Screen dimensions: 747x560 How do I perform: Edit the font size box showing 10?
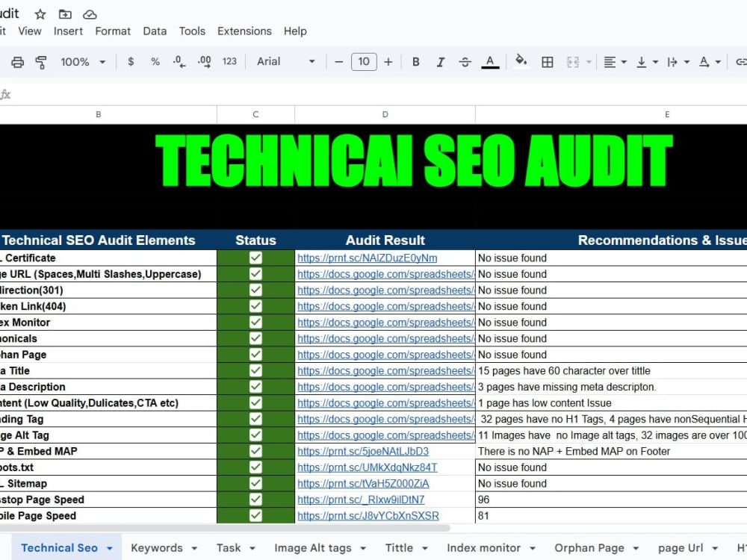pos(364,61)
